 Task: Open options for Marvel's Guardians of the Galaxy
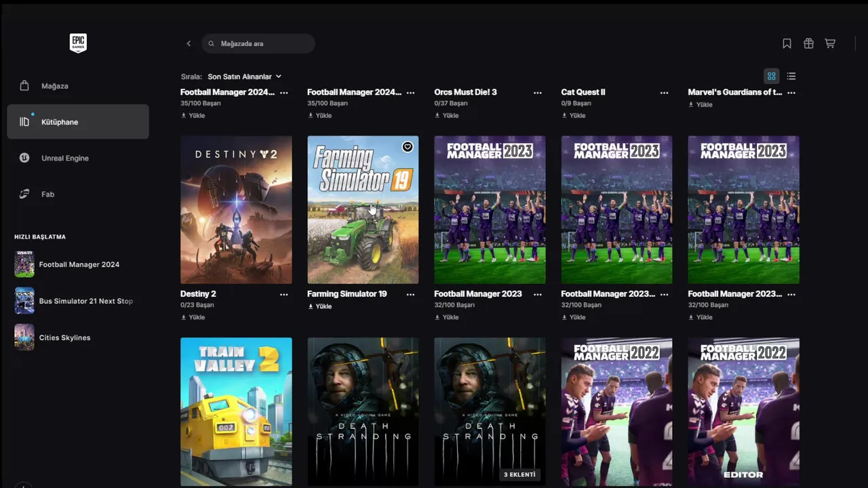point(791,92)
